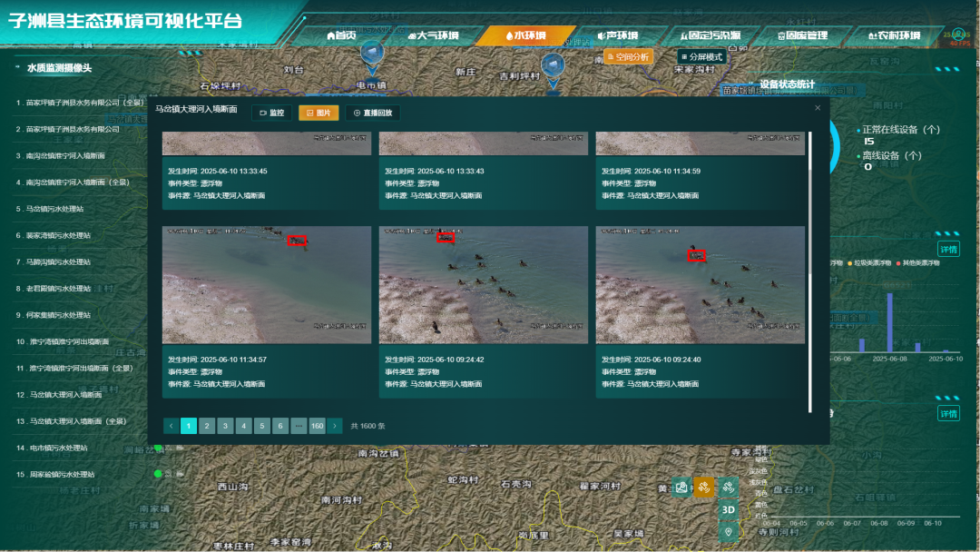
Task: Switch to 监控 monitoring view
Action: point(271,113)
